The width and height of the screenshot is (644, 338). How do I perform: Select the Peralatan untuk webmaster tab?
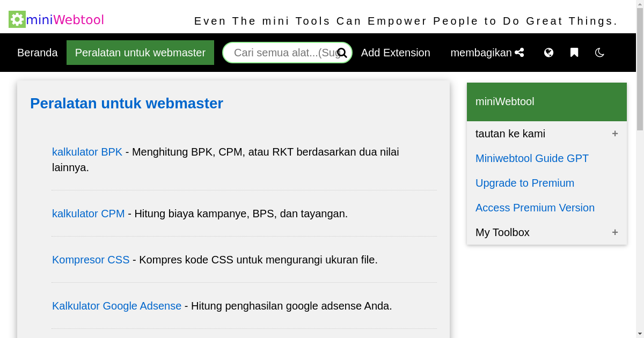140,53
